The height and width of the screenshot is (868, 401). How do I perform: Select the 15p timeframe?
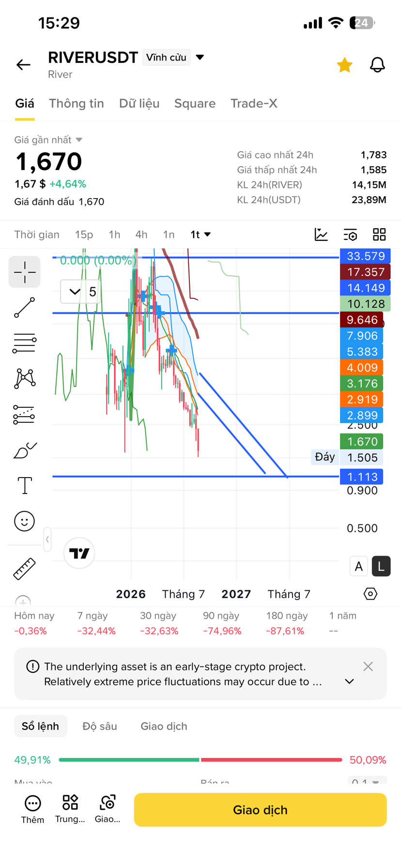point(84,234)
